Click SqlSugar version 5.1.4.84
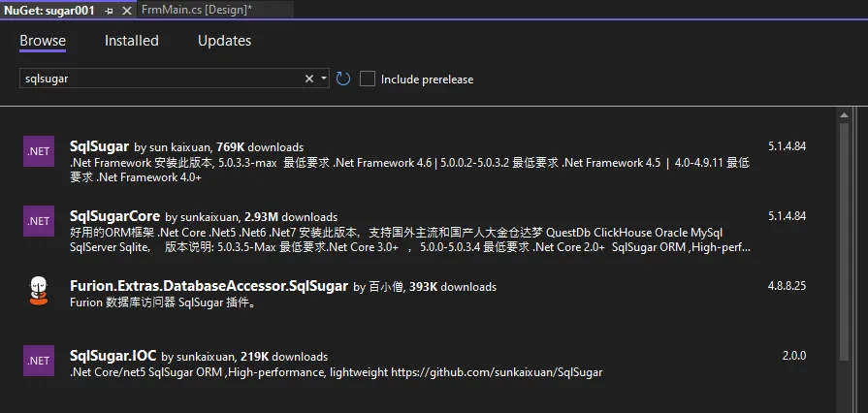868x413 pixels. coord(788,146)
